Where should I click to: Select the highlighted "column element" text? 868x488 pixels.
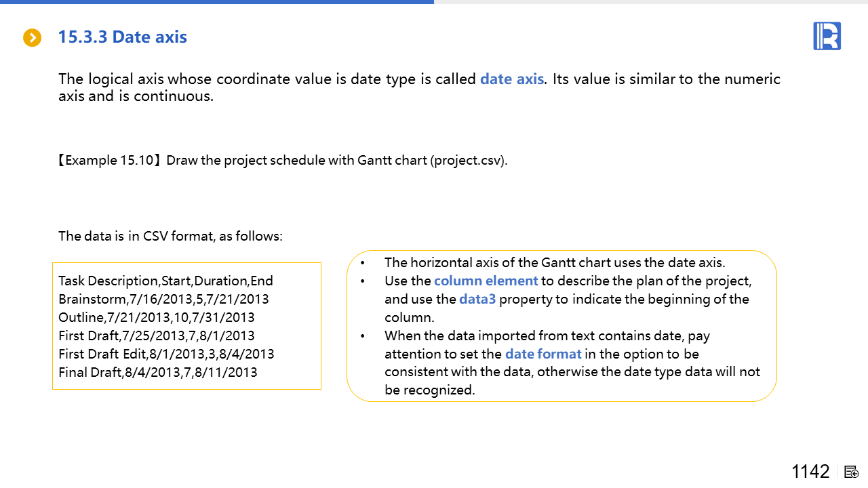click(486, 281)
